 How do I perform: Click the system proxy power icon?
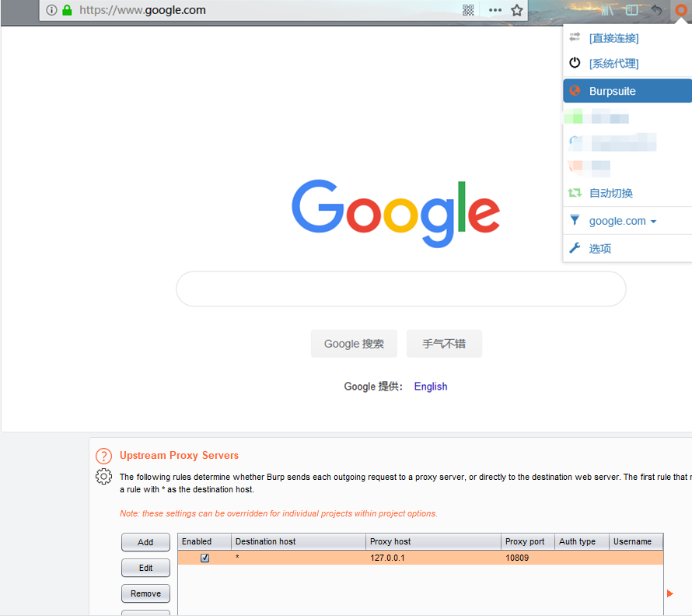pyautogui.click(x=575, y=63)
